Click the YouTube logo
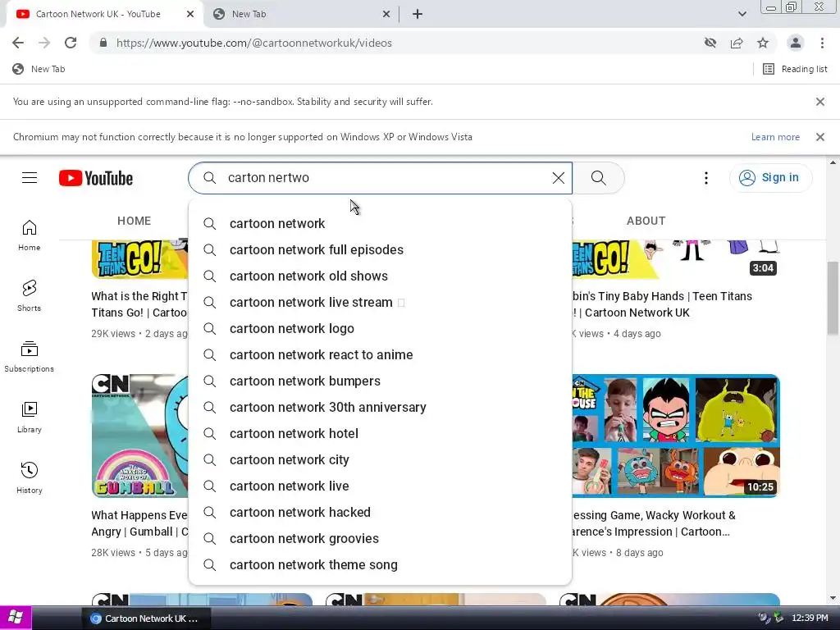Image resolution: width=840 pixels, height=630 pixels. click(96, 178)
